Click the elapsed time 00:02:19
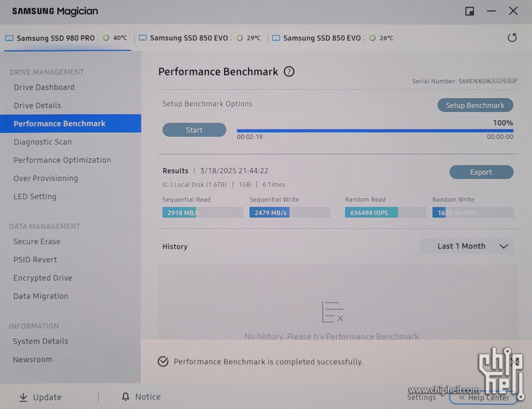 (x=250, y=137)
